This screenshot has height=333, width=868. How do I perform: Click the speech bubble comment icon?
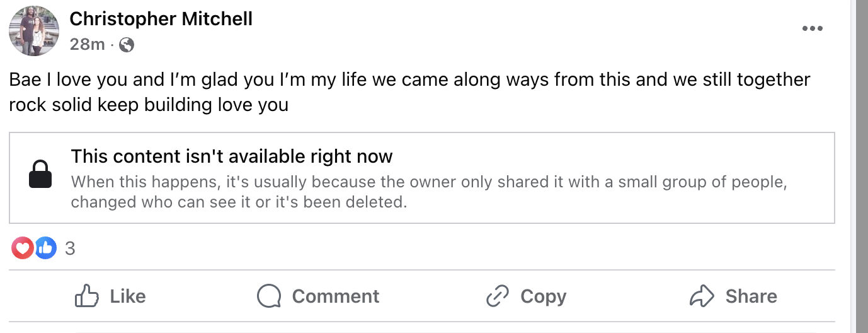(x=269, y=296)
